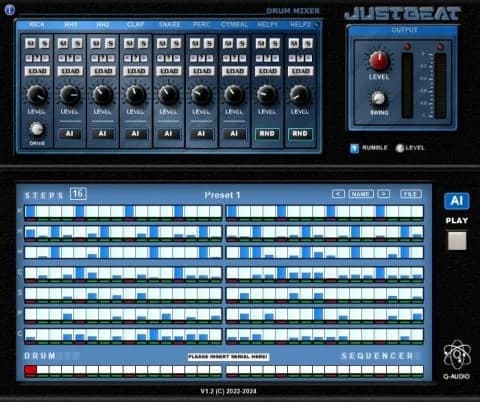The width and height of the screenshot is (480, 402).
Task: Click the HH1 level knob
Action: pos(70,95)
